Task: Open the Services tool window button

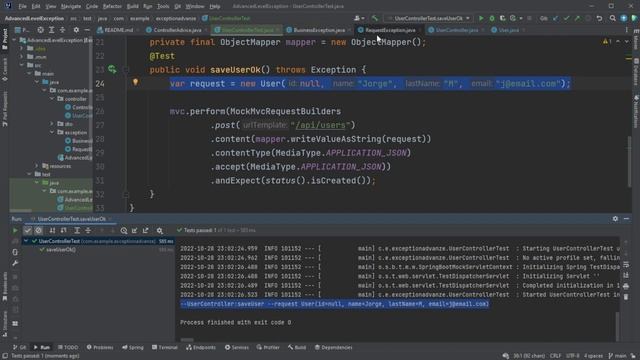Action: pyautogui.click(x=237, y=347)
